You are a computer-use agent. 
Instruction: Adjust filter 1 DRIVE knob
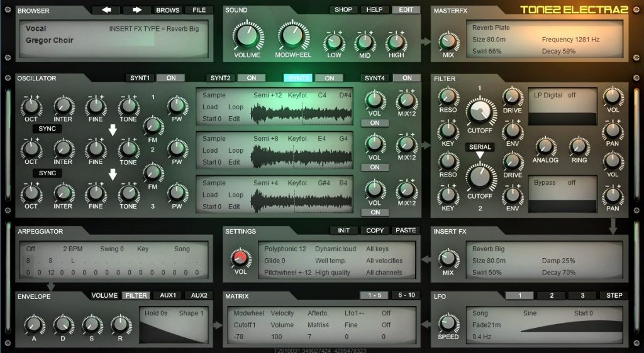pos(512,97)
